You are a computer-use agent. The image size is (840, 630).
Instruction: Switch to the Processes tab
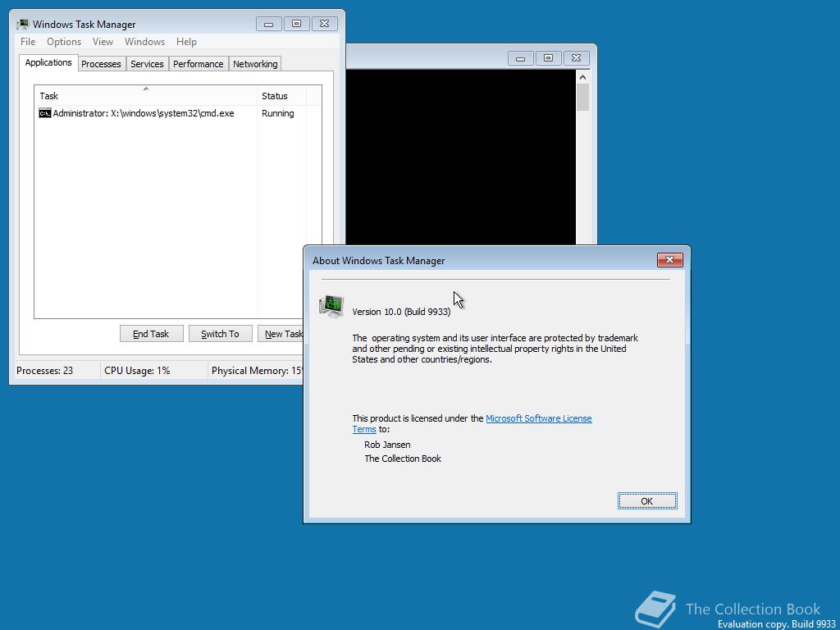(101, 64)
